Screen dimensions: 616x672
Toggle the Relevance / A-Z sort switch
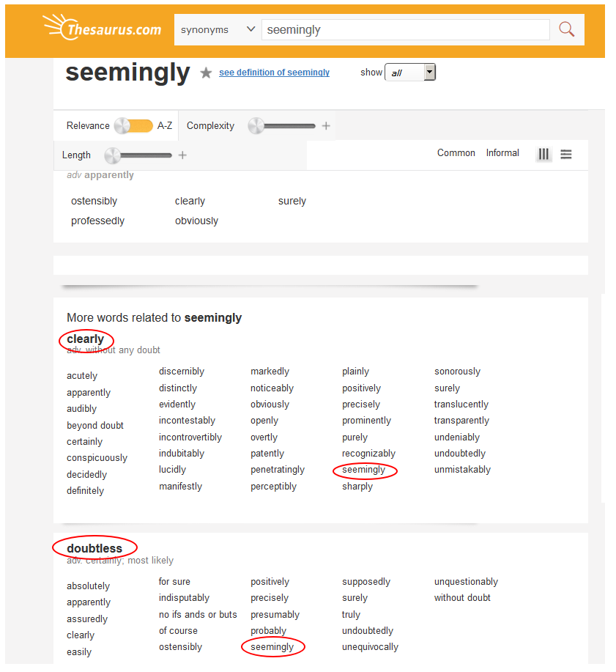pyautogui.click(x=133, y=126)
